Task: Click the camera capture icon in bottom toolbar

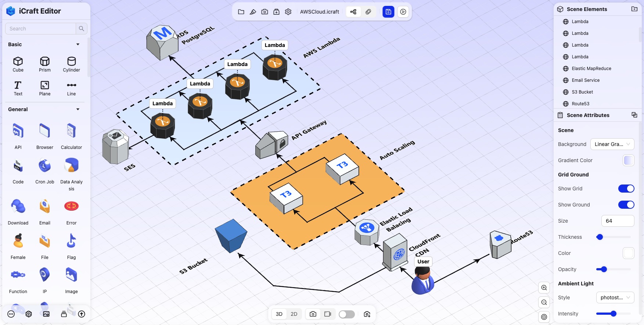Action: click(313, 314)
